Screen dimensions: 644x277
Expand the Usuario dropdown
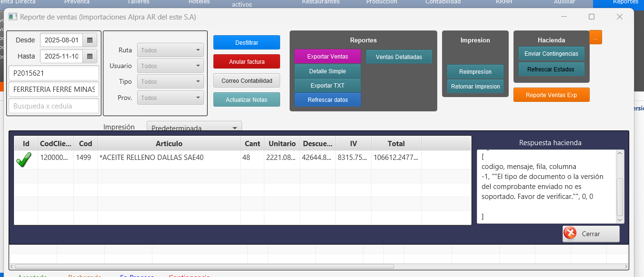[x=171, y=66]
